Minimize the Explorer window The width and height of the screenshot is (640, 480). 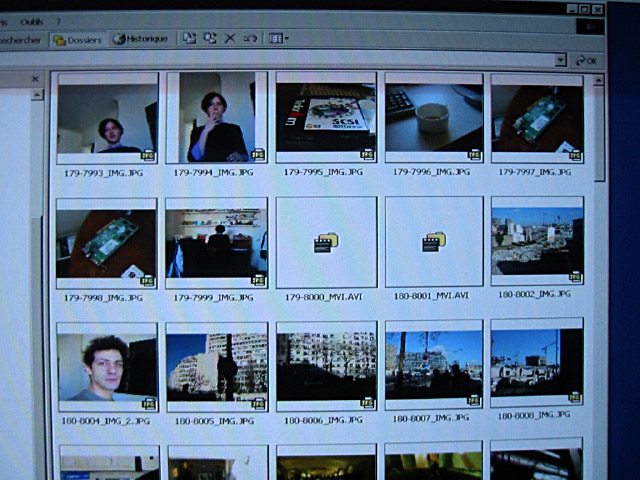pos(572,9)
